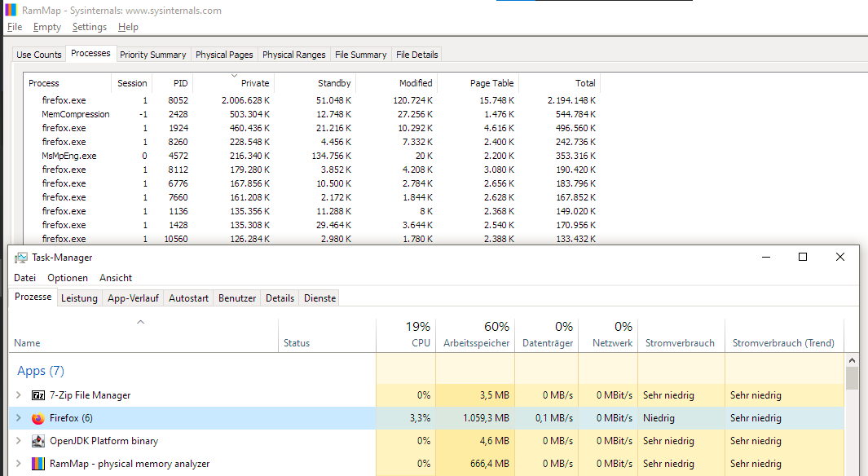The image size is (868, 476).
Task: Open the Physical Ranges tab
Action: coord(294,55)
